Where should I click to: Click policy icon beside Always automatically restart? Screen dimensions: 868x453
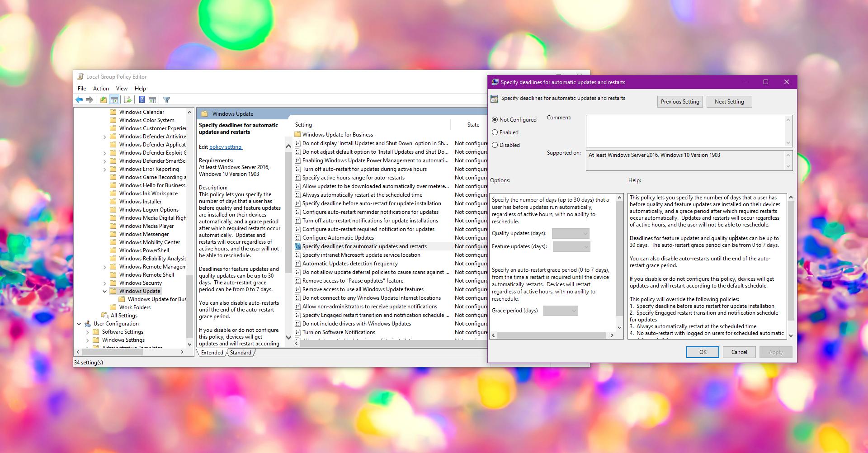[297, 195]
